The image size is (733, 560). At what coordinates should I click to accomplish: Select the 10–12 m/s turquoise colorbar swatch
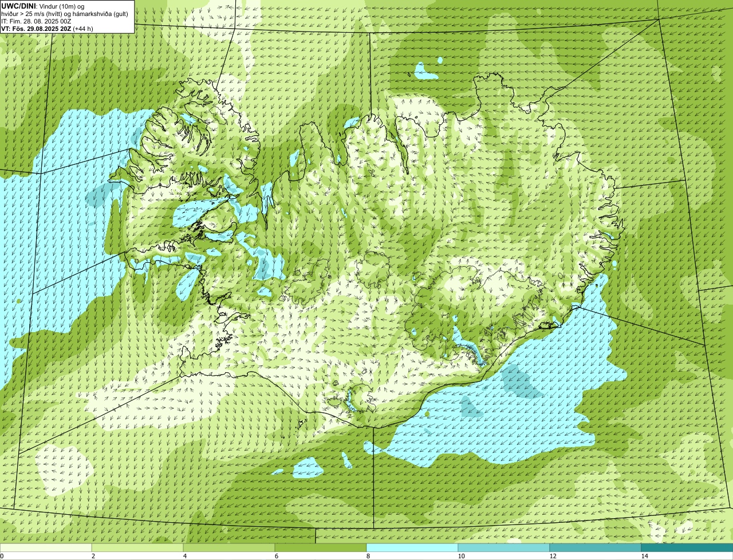(504, 547)
